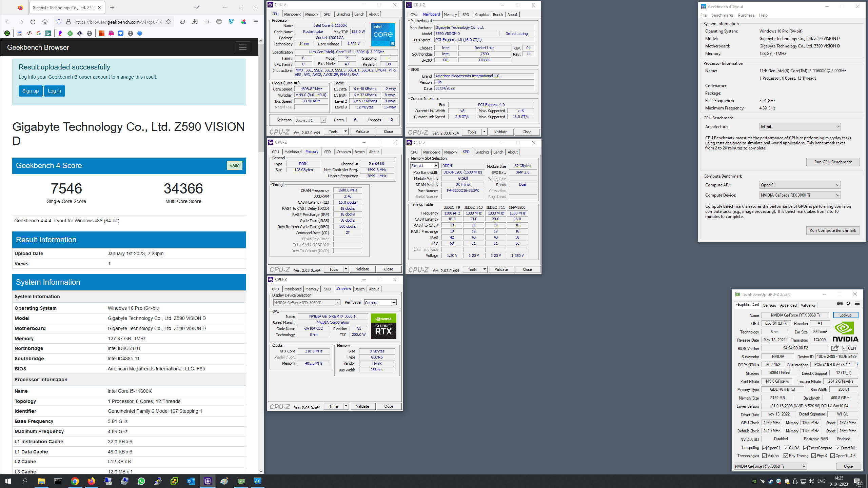Open the Compute Device dropdown in Geekbench
This screenshot has width=868, height=488.
coord(800,195)
